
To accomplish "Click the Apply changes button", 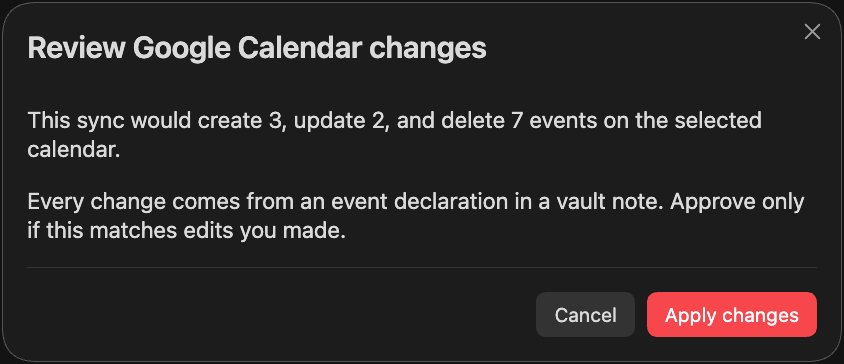I will tap(732, 315).
